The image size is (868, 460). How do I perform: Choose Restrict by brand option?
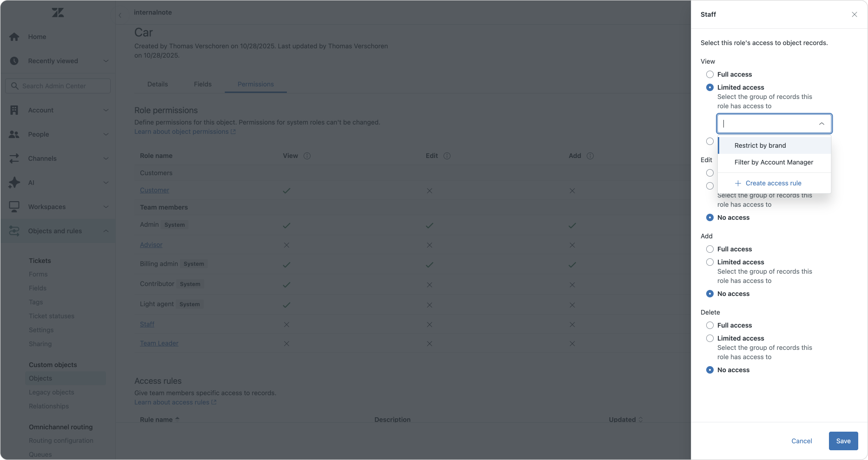point(775,145)
